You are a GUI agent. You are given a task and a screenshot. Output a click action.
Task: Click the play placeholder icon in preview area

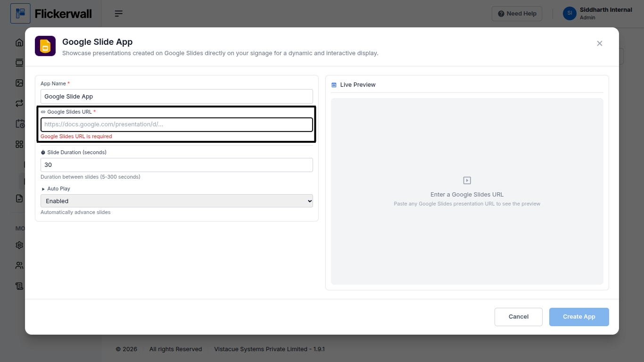(467, 181)
